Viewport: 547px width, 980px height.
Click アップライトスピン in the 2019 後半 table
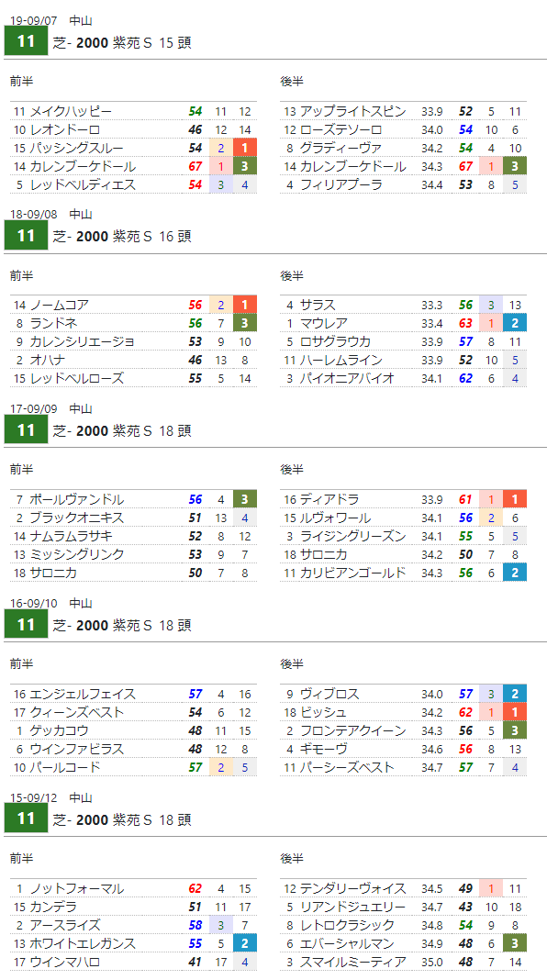coord(353,112)
